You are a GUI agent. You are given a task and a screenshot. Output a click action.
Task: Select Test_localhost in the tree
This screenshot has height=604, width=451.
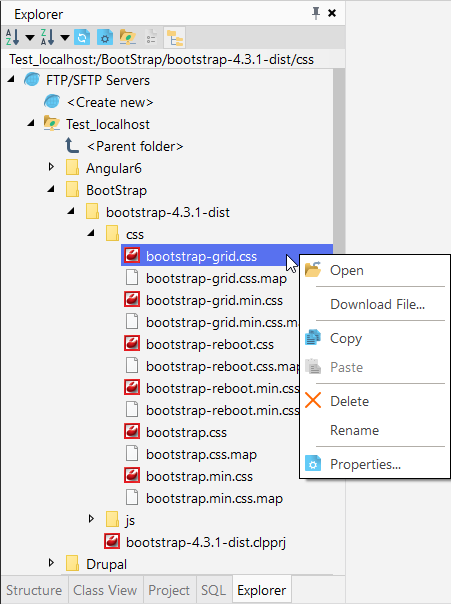(107, 124)
